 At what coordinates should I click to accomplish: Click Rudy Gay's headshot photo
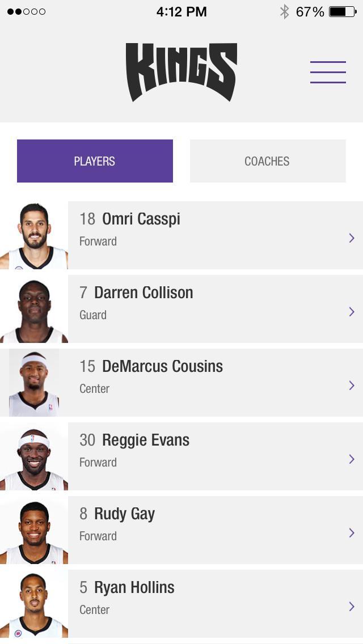[33, 529]
